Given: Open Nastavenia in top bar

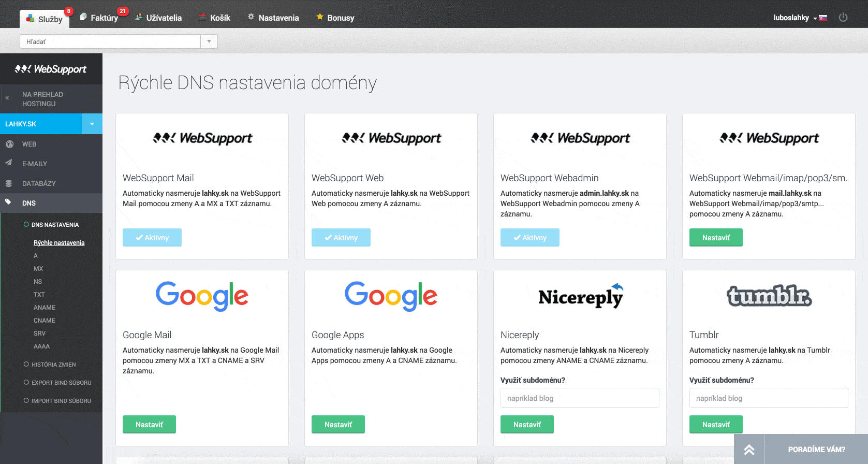Looking at the screenshot, I should [x=273, y=18].
